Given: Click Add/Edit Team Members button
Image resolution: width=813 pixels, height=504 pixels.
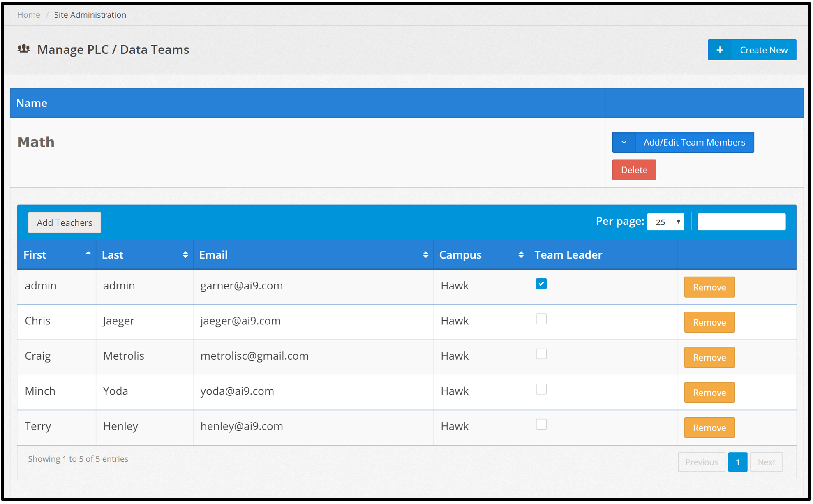Looking at the screenshot, I should 694,142.
